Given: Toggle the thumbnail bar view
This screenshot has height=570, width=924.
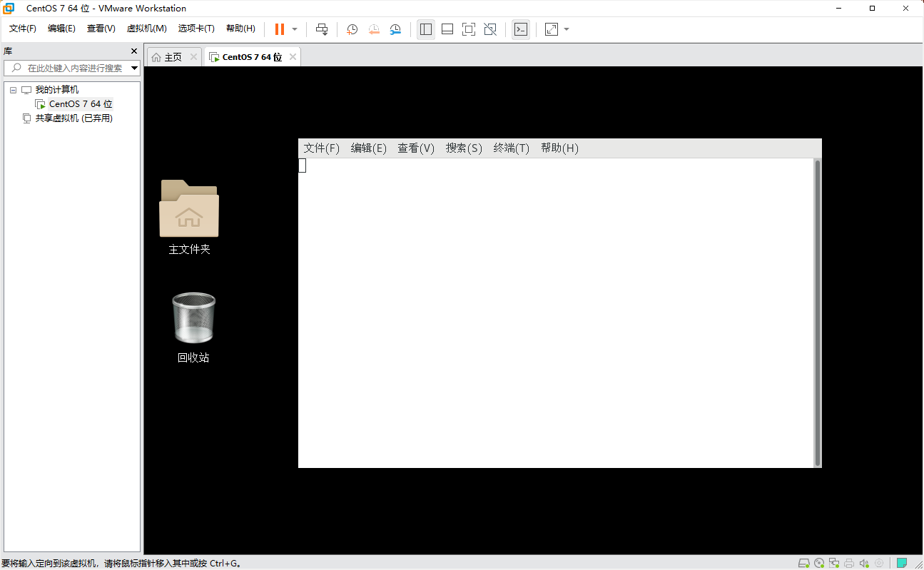Looking at the screenshot, I should point(447,29).
